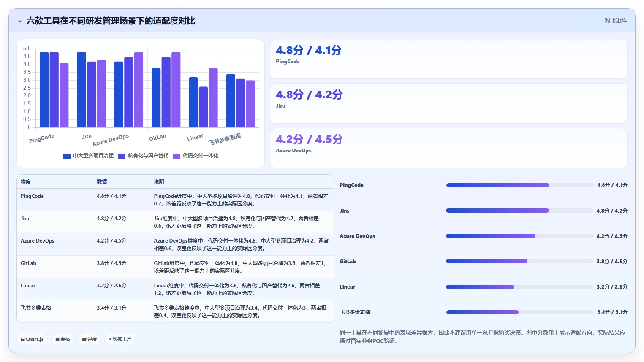The image size is (644, 362).
Task: Click the Jira progress bar
Action: [x=519, y=211]
